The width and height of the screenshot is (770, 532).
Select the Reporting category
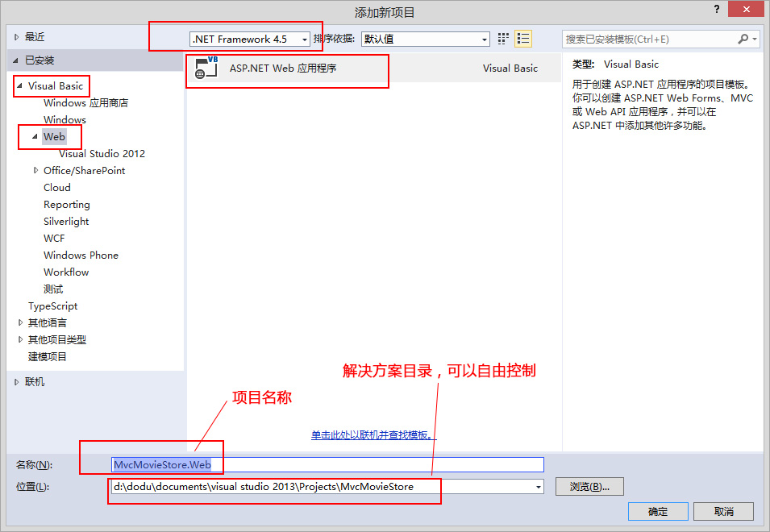pyautogui.click(x=67, y=204)
